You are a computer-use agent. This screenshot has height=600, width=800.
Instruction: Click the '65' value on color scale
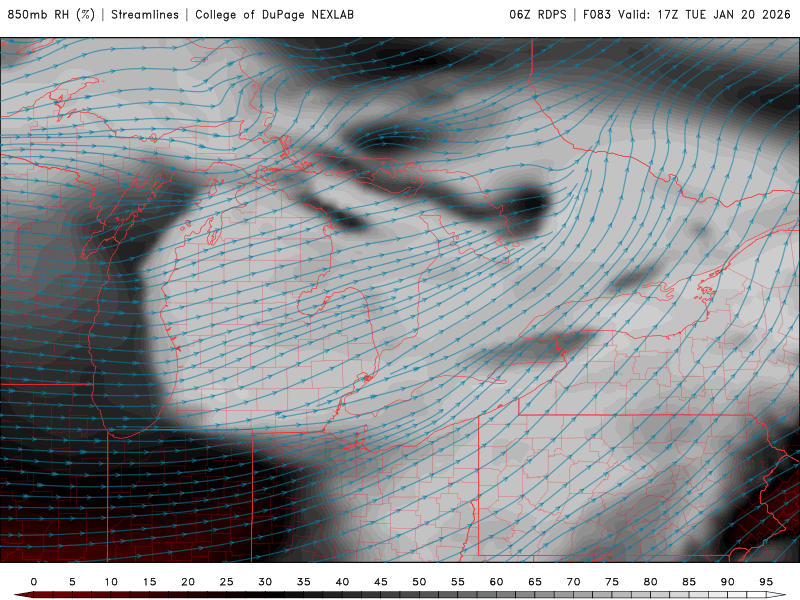(535, 582)
